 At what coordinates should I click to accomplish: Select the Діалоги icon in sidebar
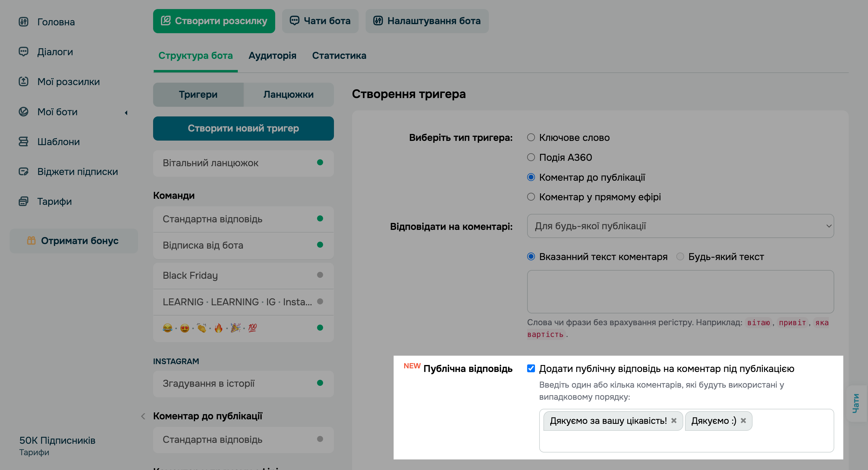[24, 52]
